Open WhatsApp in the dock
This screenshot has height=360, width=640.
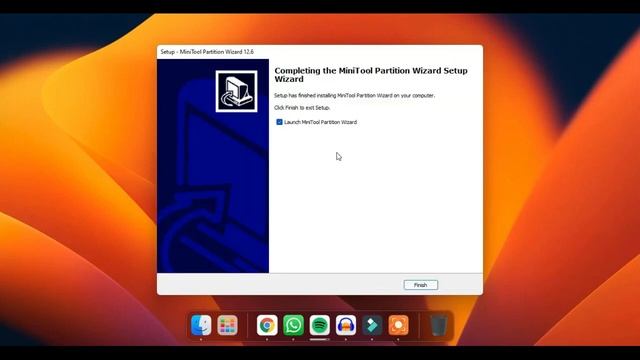coord(293,325)
